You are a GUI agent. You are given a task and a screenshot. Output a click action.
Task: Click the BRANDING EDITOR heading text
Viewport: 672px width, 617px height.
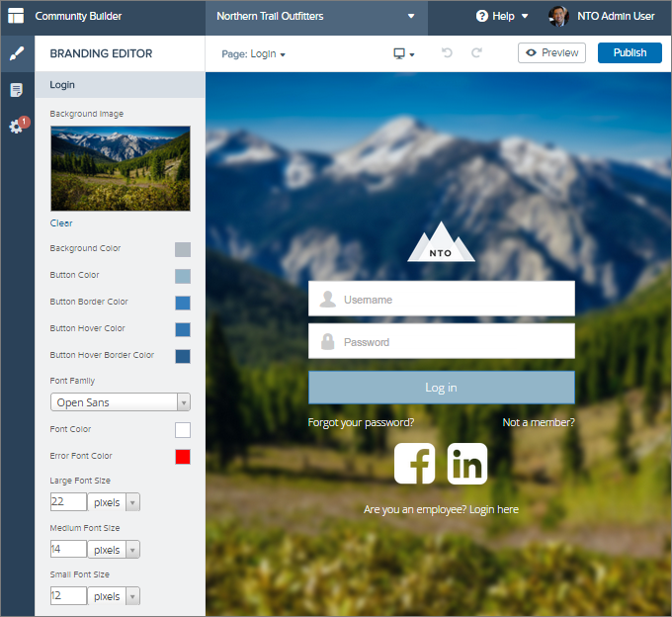click(x=101, y=53)
